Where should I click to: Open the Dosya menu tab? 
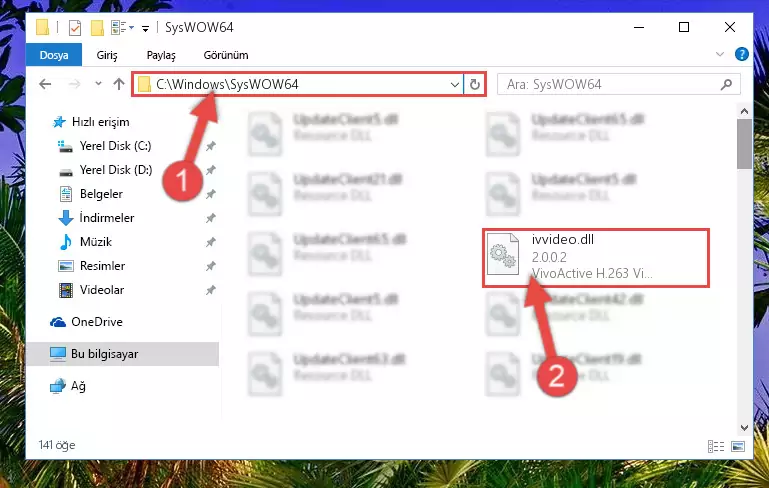(x=54, y=55)
